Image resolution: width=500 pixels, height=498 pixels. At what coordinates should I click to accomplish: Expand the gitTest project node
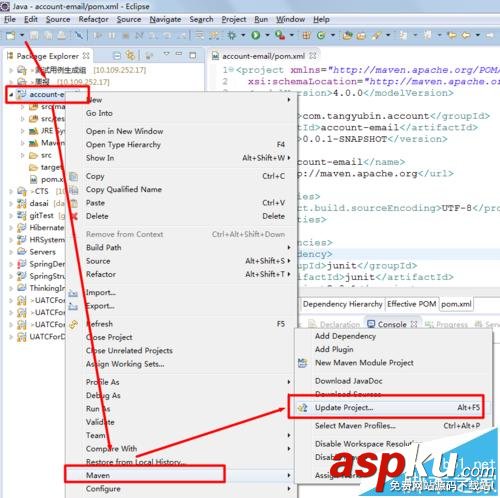(11, 216)
